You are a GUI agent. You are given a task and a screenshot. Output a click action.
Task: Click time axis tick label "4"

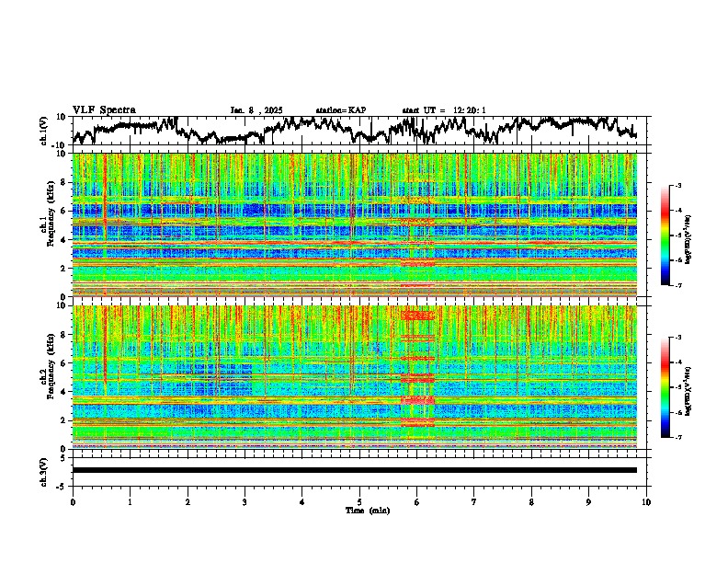tap(302, 502)
